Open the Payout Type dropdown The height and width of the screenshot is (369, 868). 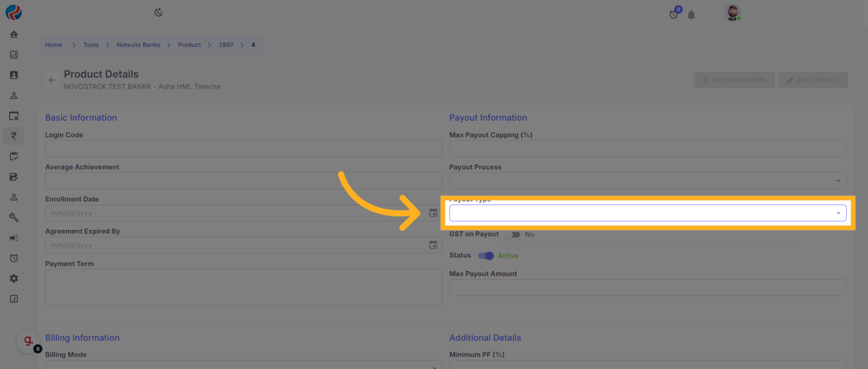click(x=647, y=213)
